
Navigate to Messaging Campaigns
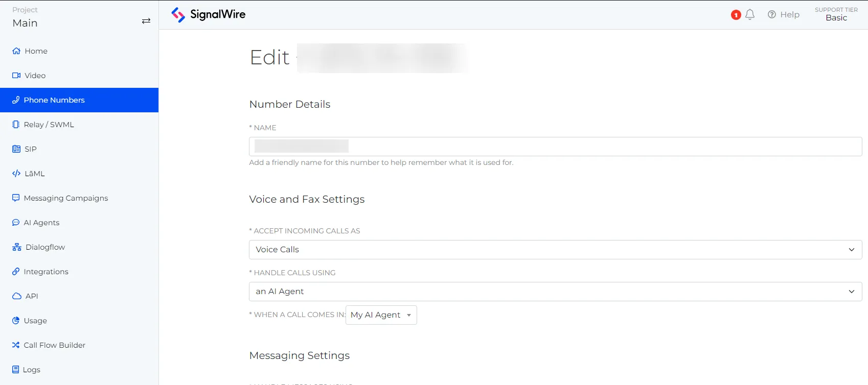(x=66, y=198)
